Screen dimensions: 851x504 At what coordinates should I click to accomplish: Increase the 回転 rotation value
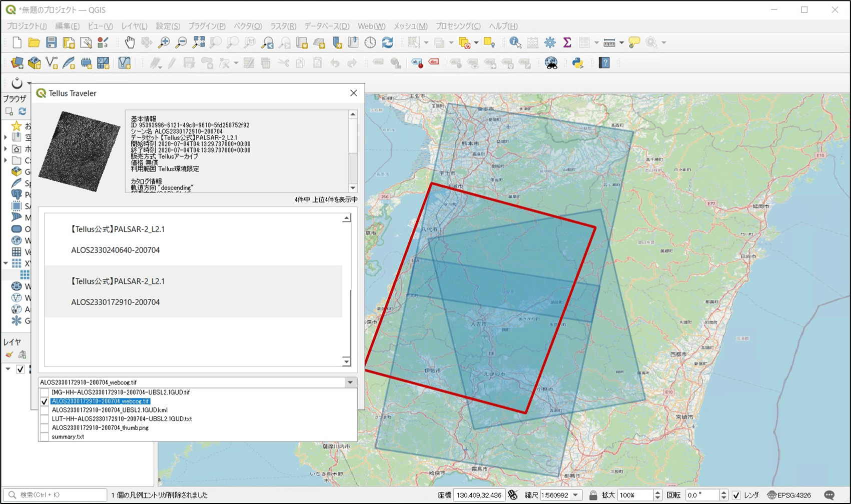coord(724,492)
